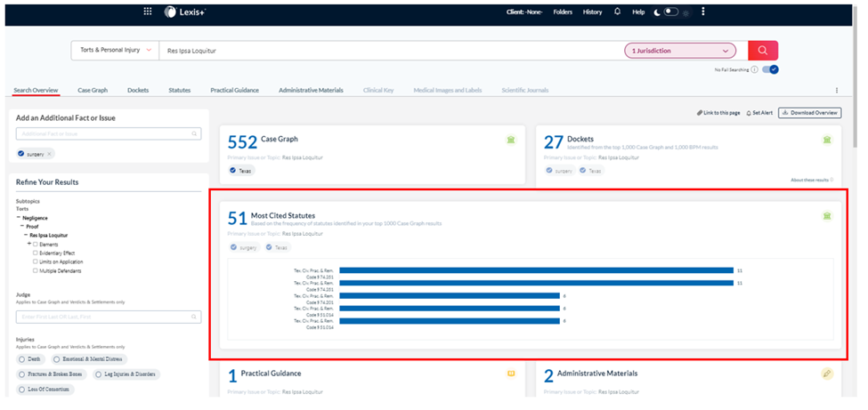868x410 pixels.
Task: Check the Elements subtopic checkbox
Action: click(x=36, y=244)
